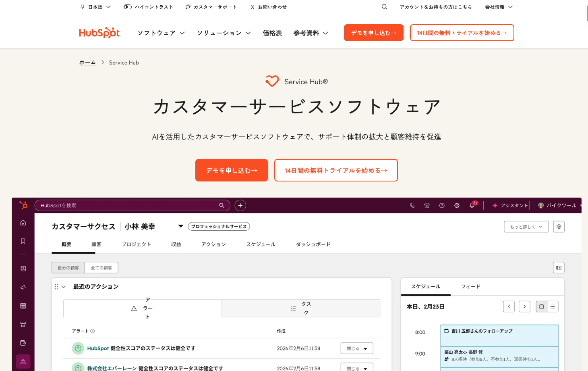Open the settings gear in app header
The image size is (588, 371).
(457, 206)
